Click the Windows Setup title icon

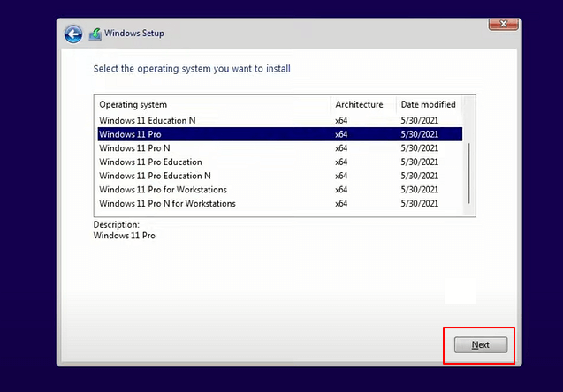pos(95,34)
